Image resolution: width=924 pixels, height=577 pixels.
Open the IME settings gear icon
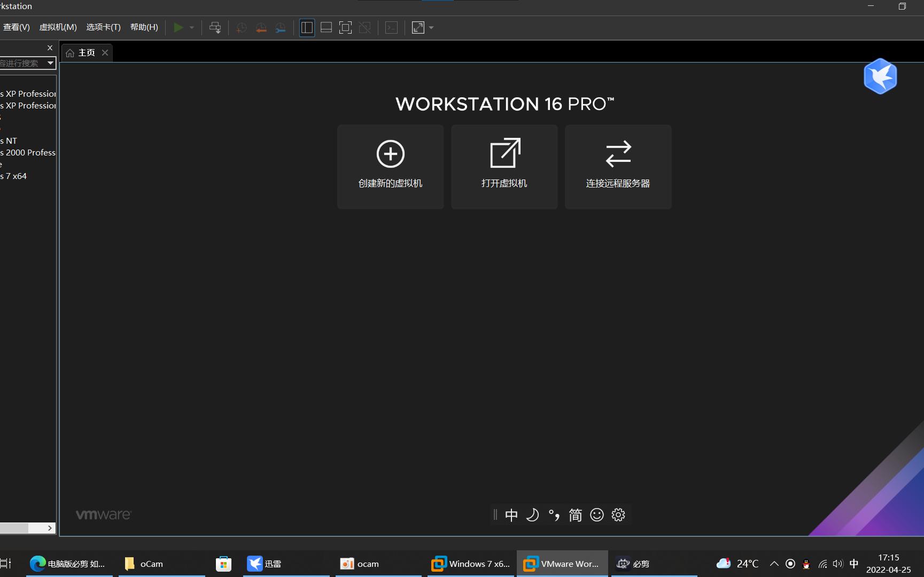(x=618, y=515)
